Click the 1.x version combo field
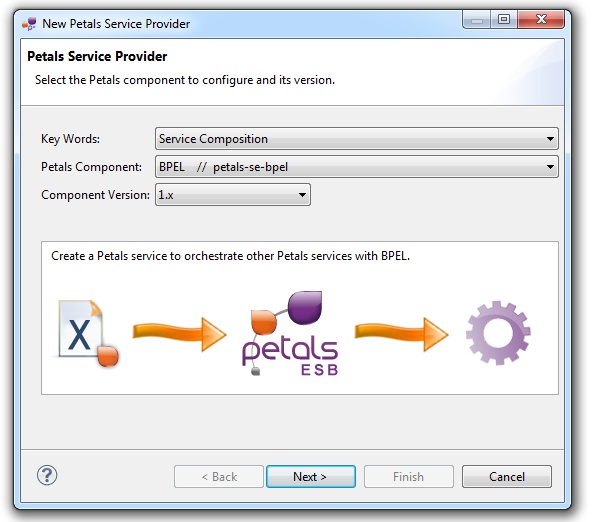This screenshot has height=522, width=592. [233, 195]
